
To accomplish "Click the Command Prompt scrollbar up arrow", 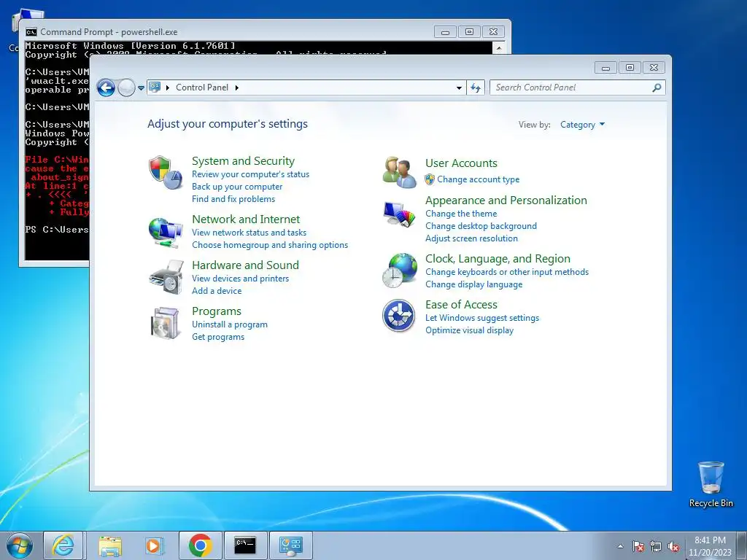I will click(x=498, y=47).
